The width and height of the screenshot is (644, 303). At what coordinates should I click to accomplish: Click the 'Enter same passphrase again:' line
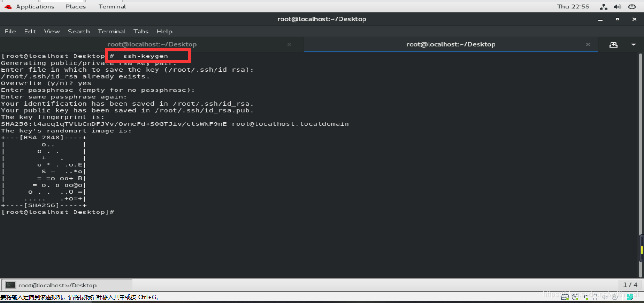(64, 97)
